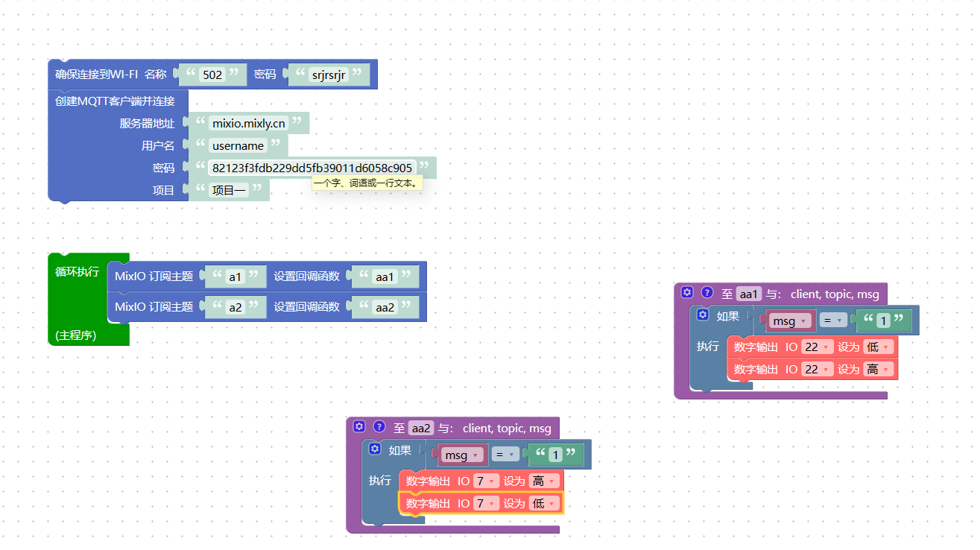Click 设置回调函数 label beside aa1
Viewport: 980px width, 550px height.
coord(306,276)
